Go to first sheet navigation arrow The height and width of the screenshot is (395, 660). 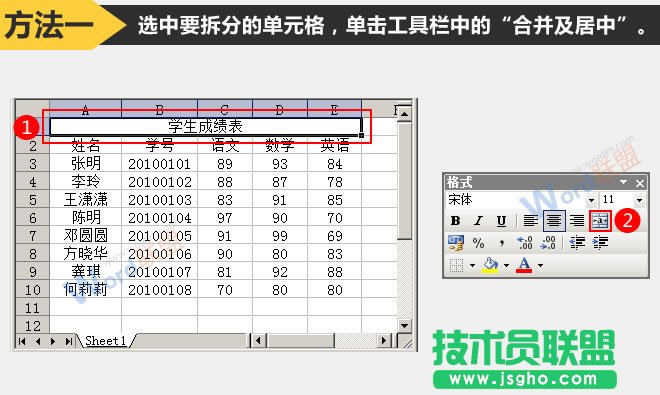point(22,341)
